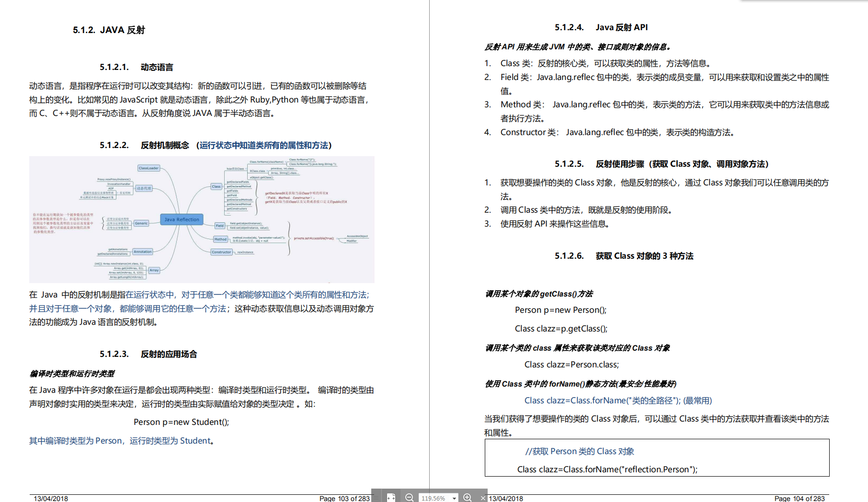868x502 pixels.
Task: Click italic subheading '编译时类型和运行时类型'
Action: 72,373
